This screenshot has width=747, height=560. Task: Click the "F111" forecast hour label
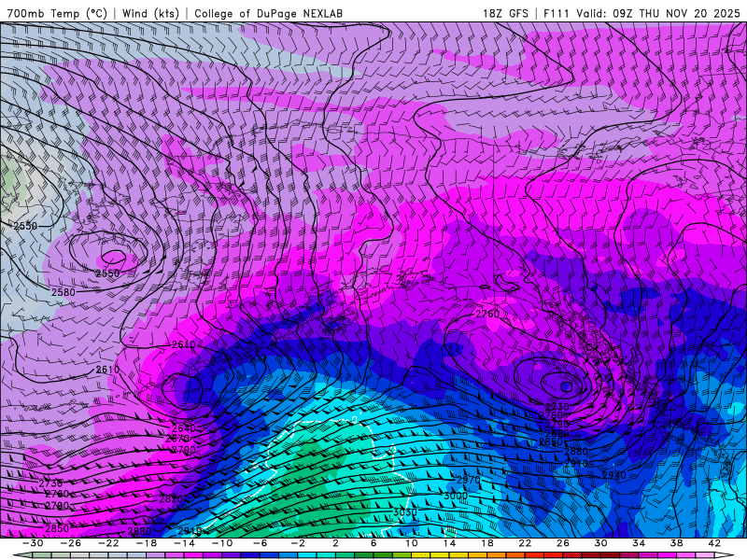point(557,13)
